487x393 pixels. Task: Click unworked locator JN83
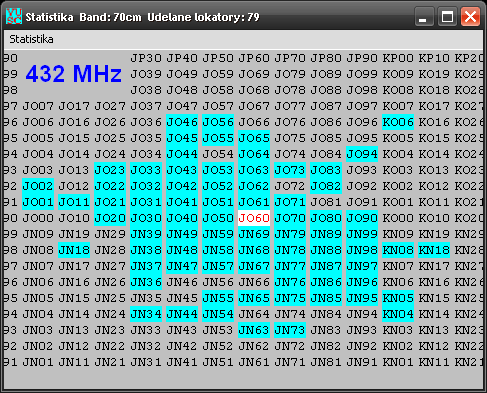pyautogui.click(x=326, y=330)
